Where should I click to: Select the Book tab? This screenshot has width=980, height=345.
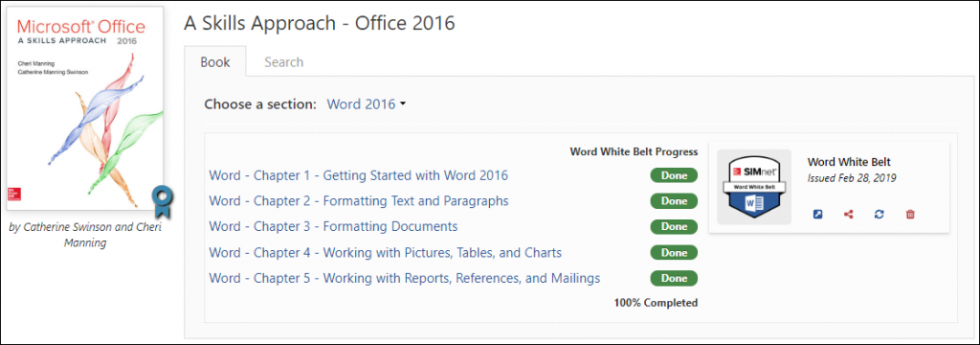pos(215,62)
